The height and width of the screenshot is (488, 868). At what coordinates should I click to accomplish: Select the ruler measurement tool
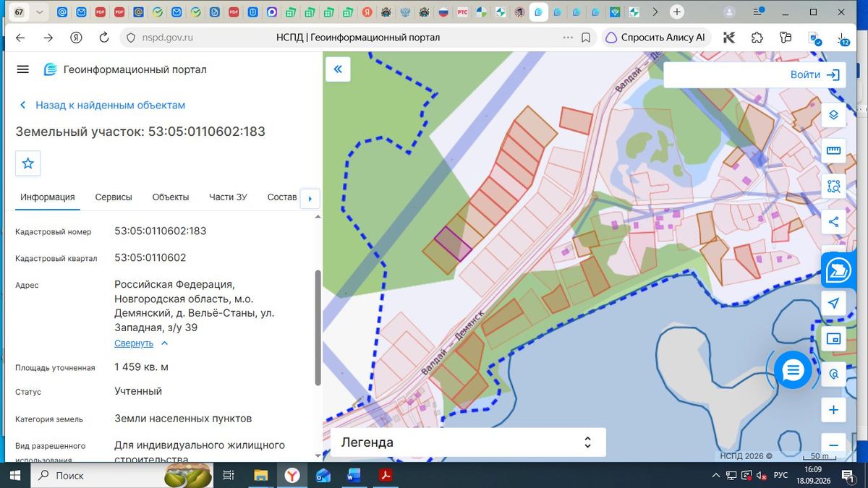click(x=833, y=150)
